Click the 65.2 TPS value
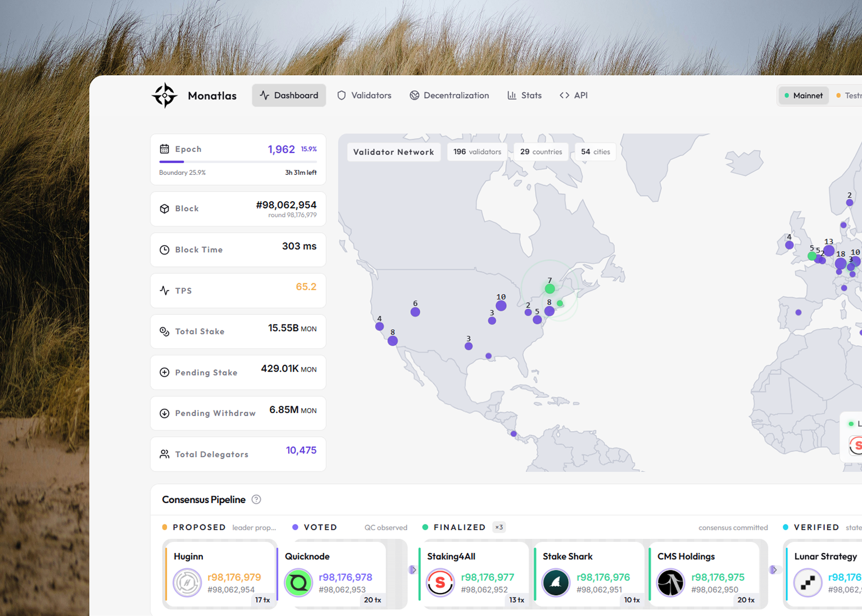Screen dimensions: 862x616 click(306, 287)
